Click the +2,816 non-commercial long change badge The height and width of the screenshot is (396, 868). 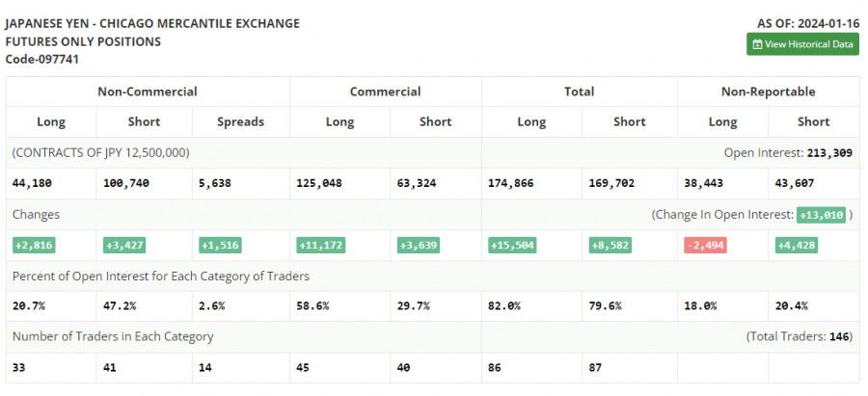(x=34, y=245)
